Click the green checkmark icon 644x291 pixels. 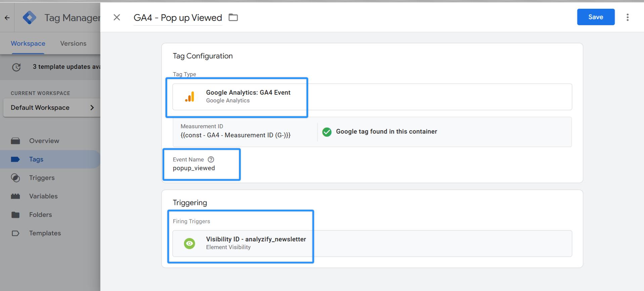tap(327, 132)
